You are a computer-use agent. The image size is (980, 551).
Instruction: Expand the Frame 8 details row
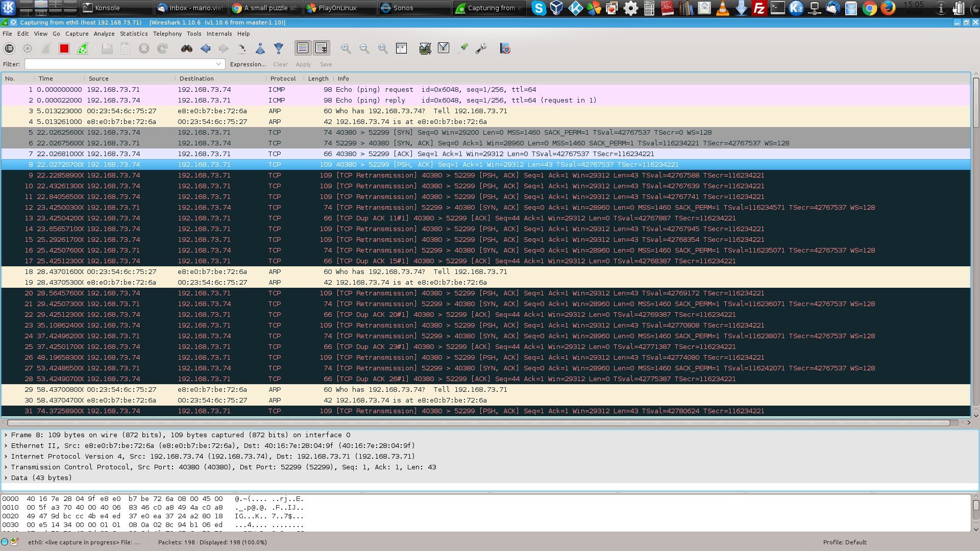(6, 435)
